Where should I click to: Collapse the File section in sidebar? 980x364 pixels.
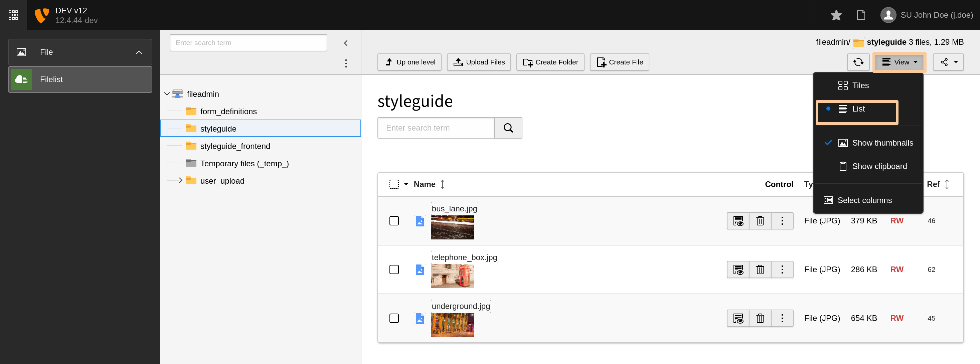[139, 52]
